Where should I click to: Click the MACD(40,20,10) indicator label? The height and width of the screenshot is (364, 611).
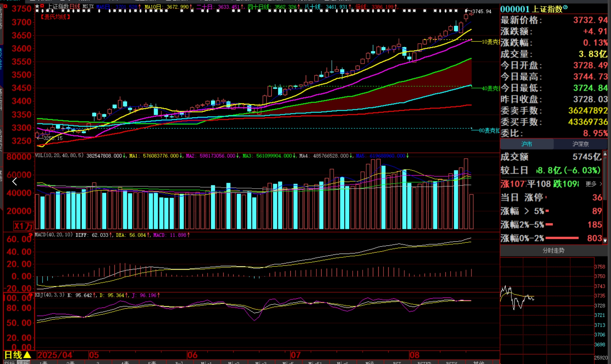(54, 235)
